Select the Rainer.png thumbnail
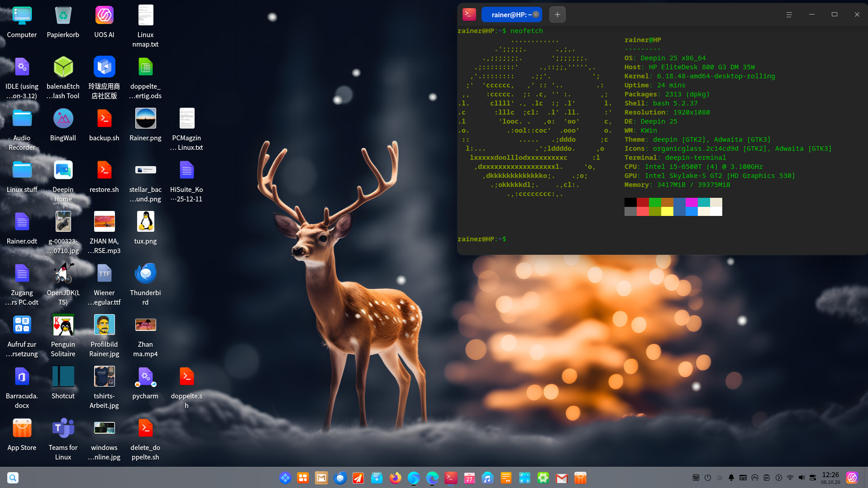This screenshot has width=868, height=488. 145,125
